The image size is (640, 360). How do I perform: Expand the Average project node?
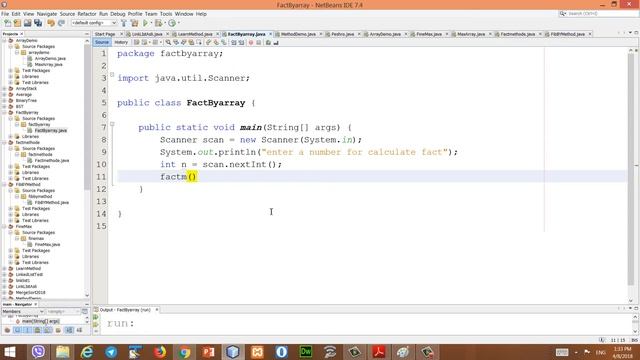(x=4, y=95)
